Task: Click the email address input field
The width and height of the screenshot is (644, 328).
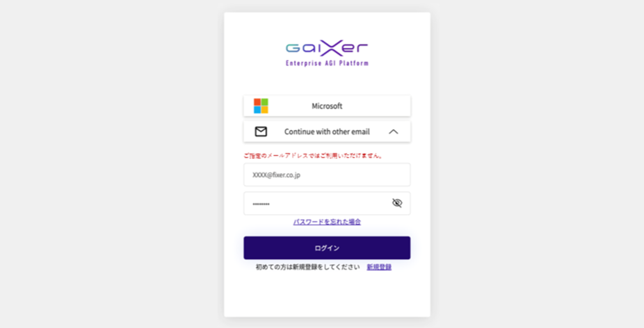Action: pyautogui.click(x=327, y=175)
